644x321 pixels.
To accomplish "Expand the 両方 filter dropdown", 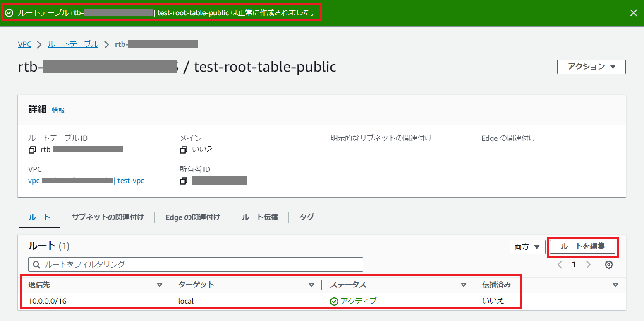I will click(527, 247).
